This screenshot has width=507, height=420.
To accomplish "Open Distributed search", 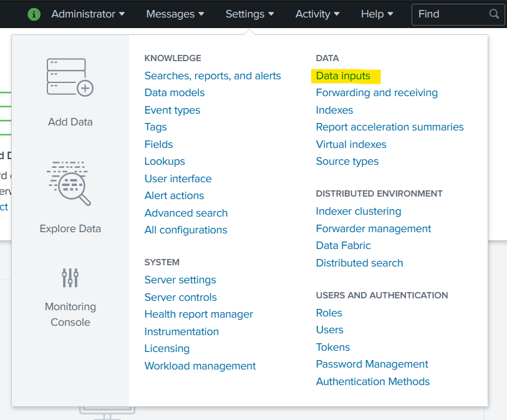I will [x=360, y=263].
